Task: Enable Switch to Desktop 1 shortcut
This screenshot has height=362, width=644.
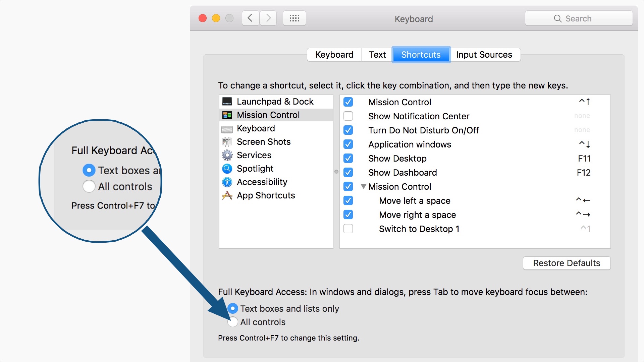Action: tap(348, 229)
